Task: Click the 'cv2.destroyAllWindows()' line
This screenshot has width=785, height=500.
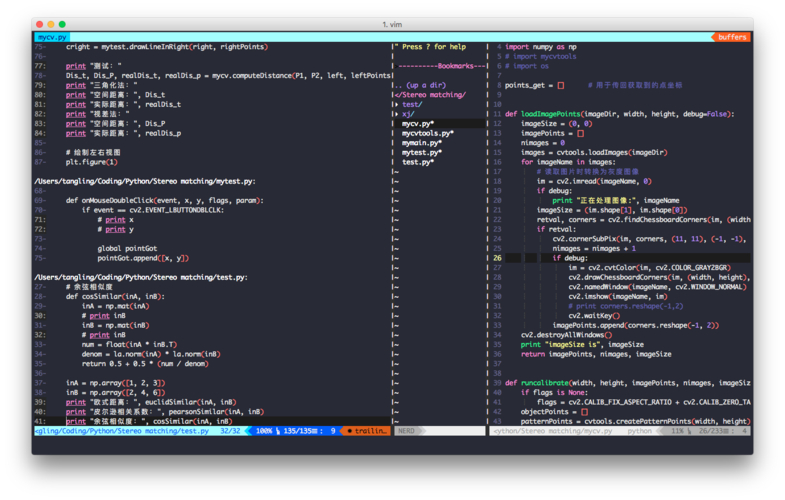Action: click(566, 335)
